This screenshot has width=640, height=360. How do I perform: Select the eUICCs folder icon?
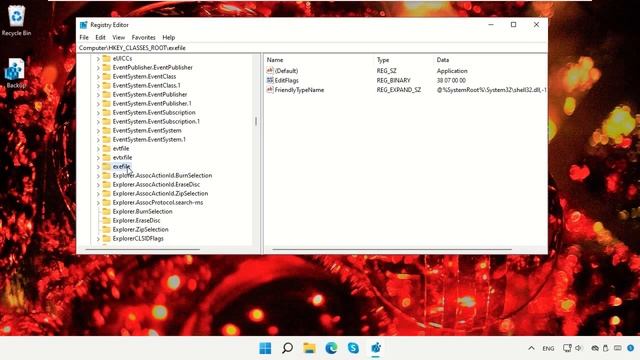(107, 58)
